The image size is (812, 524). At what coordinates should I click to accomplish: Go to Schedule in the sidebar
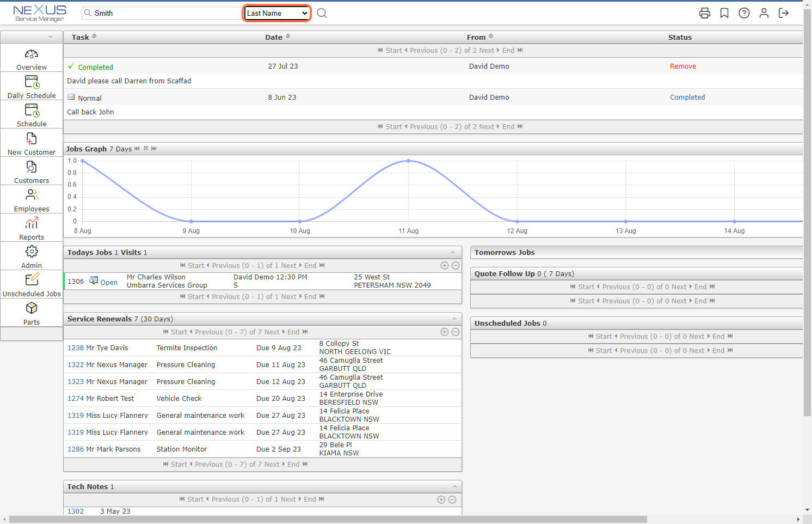32,116
